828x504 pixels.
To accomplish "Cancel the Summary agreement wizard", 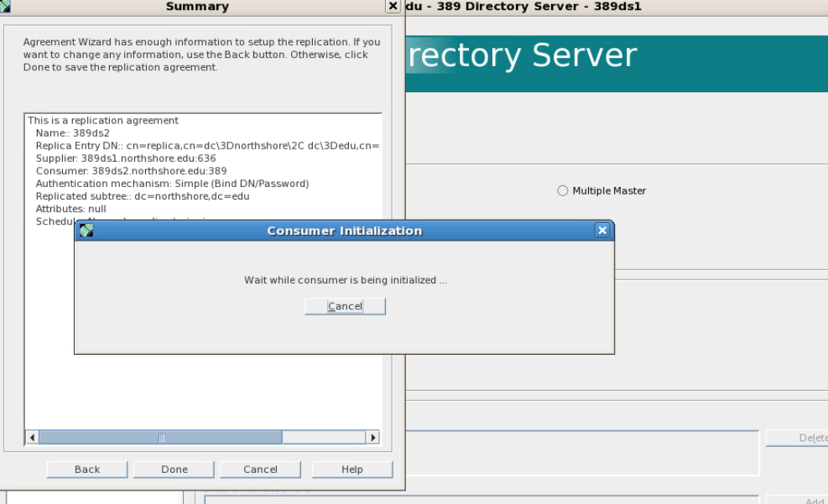I will click(260, 469).
